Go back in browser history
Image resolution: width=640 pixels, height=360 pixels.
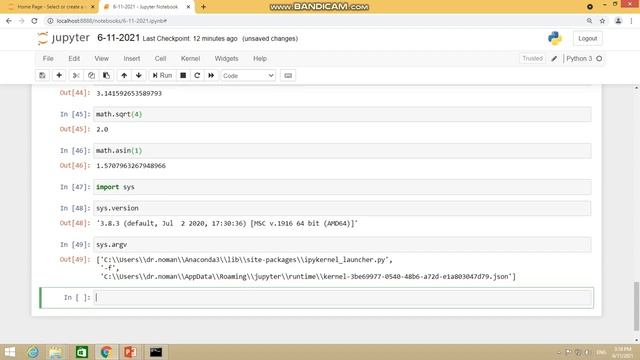(x=9, y=21)
